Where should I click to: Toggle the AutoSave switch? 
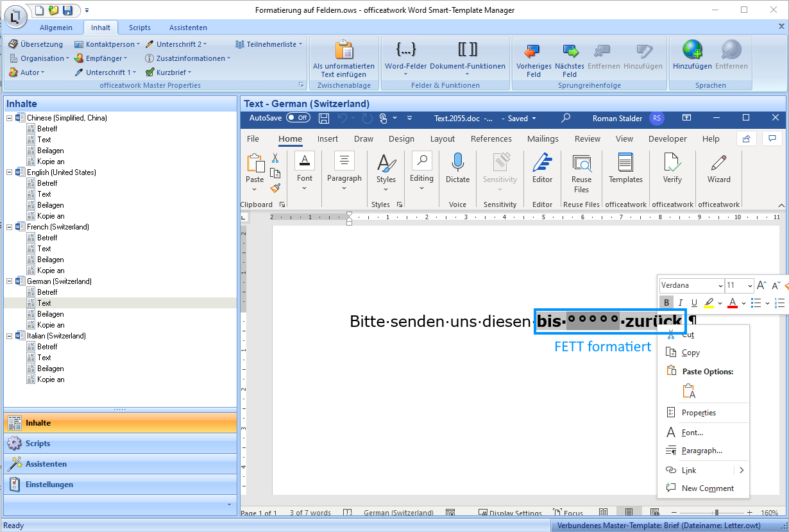coord(298,118)
